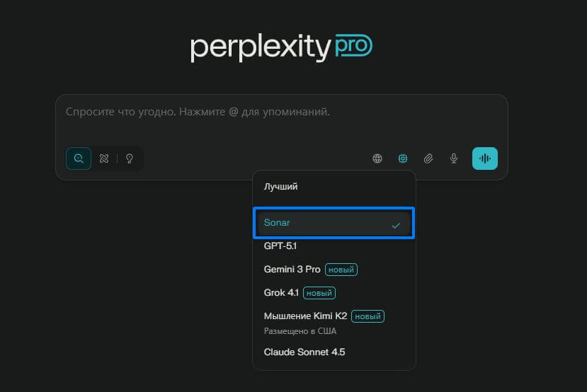Viewport: 587px width, 392px height.
Task: Click the 'новый' badge next to Gemini 3 Pro
Action: (x=341, y=270)
